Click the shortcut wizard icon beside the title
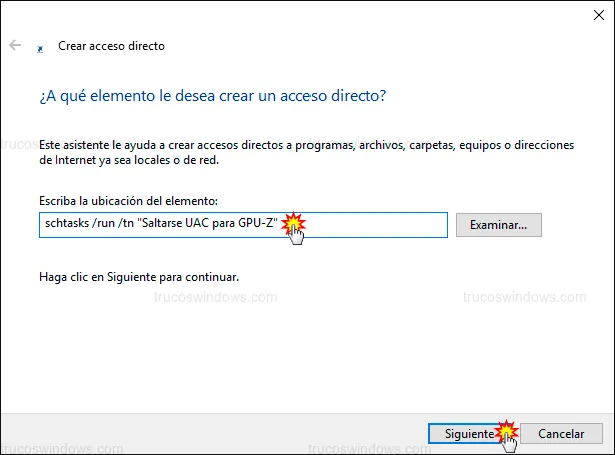The width and height of the screenshot is (615, 455). coord(39,47)
